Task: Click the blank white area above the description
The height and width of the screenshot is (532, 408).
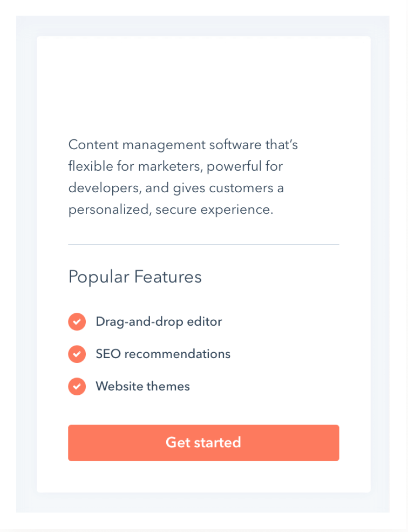Action: point(203,86)
